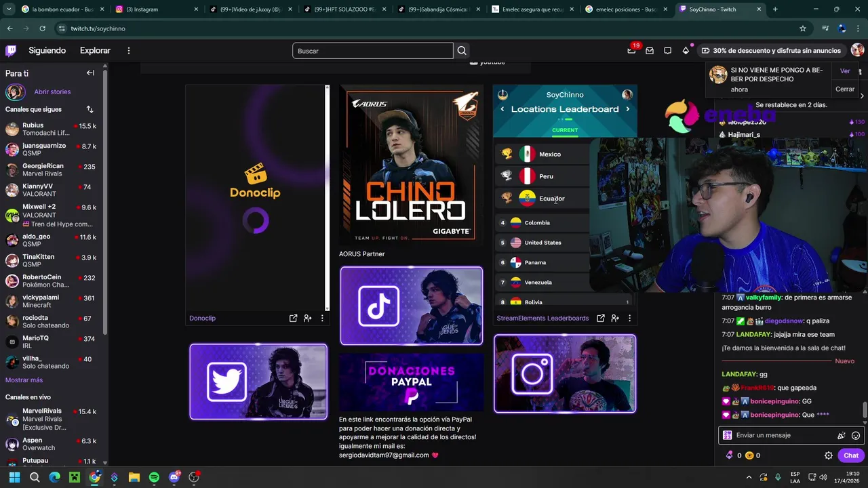Screen dimensions: 868x488
Task: Click the Nuevo new messages marker in chat
Action: 844,361
